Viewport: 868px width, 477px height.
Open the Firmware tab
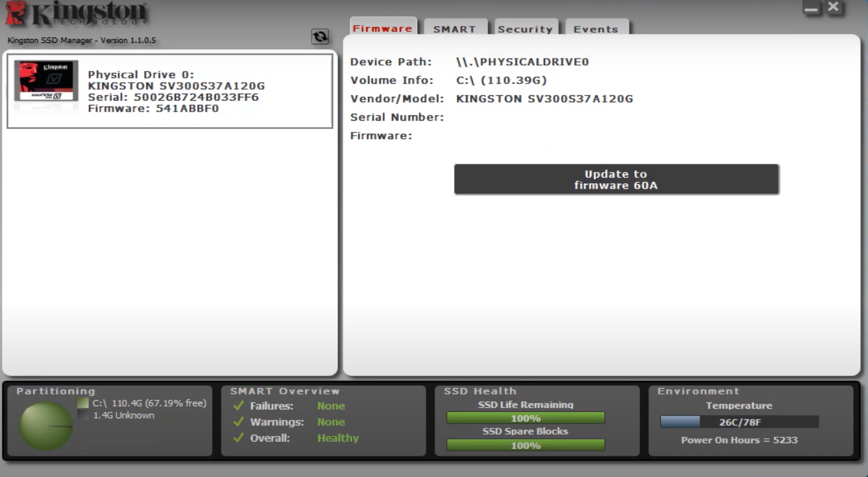(x=383, y=28)
